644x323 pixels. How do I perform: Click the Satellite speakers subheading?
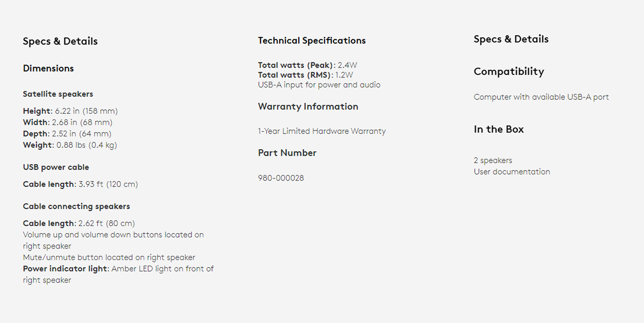click(x=58, y=94)
